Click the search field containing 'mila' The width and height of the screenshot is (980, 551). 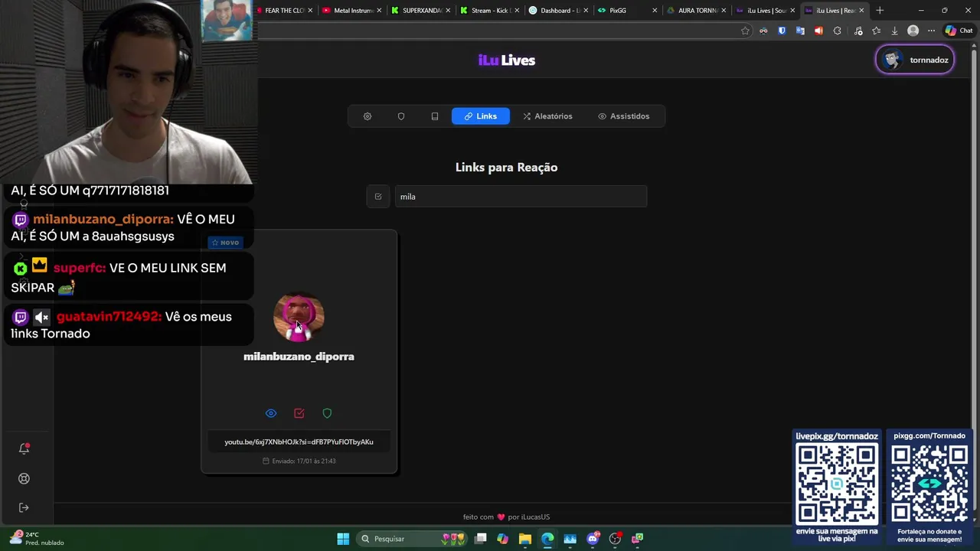pyautogui.click(x=521, y=197)
